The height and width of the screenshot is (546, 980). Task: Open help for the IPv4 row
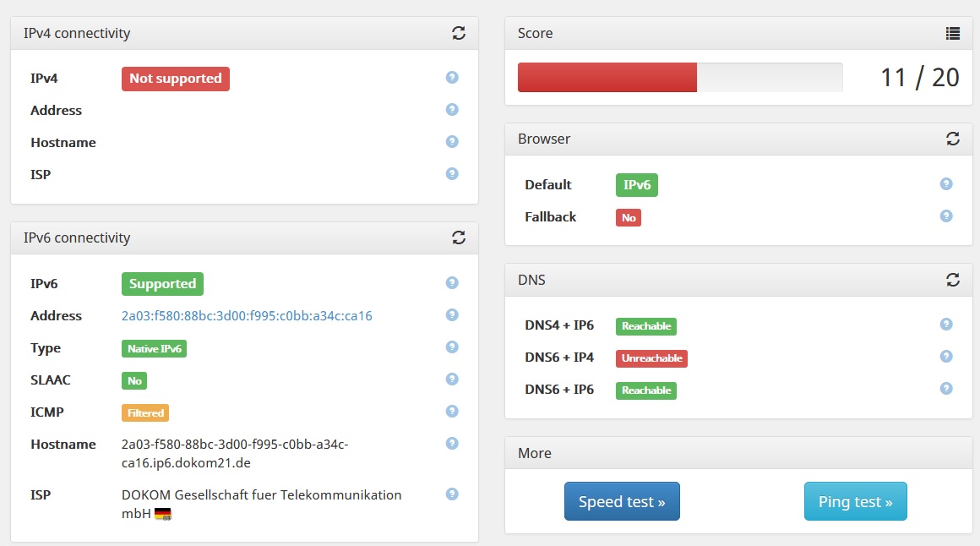(x=452, y=78)
